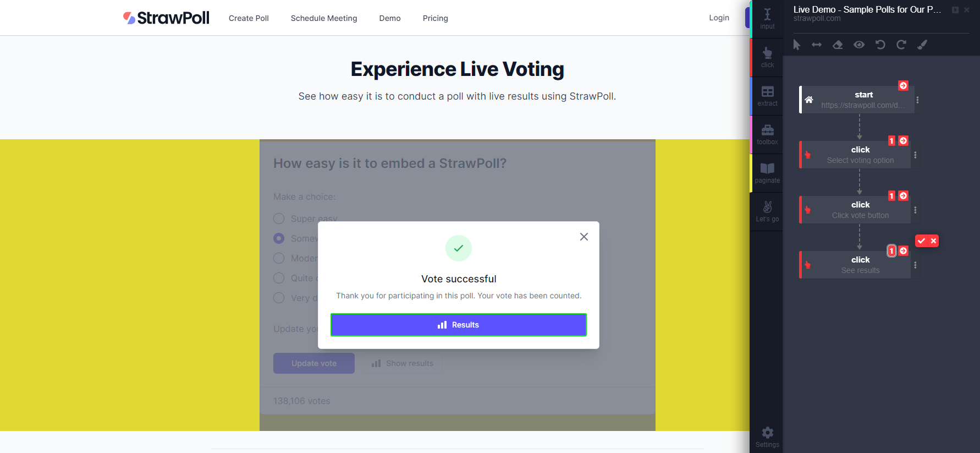Open the three-dot menu on the start step
Image resolution: width=980 pixels, height=453 pixels.
(916, 100)
